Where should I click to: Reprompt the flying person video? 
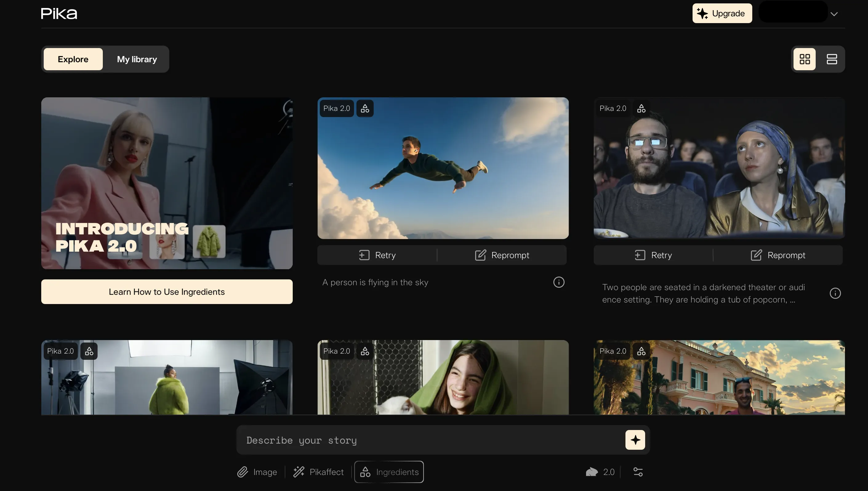point(502,255)
